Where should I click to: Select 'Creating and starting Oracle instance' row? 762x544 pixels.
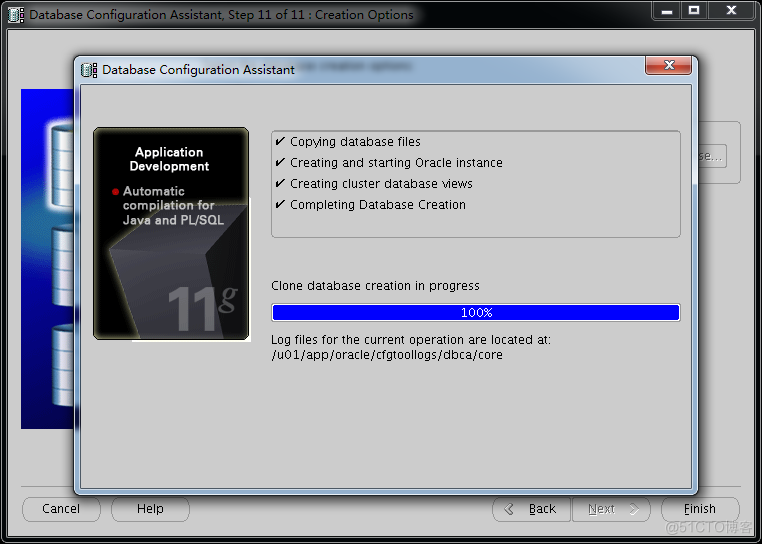(389, 163)
